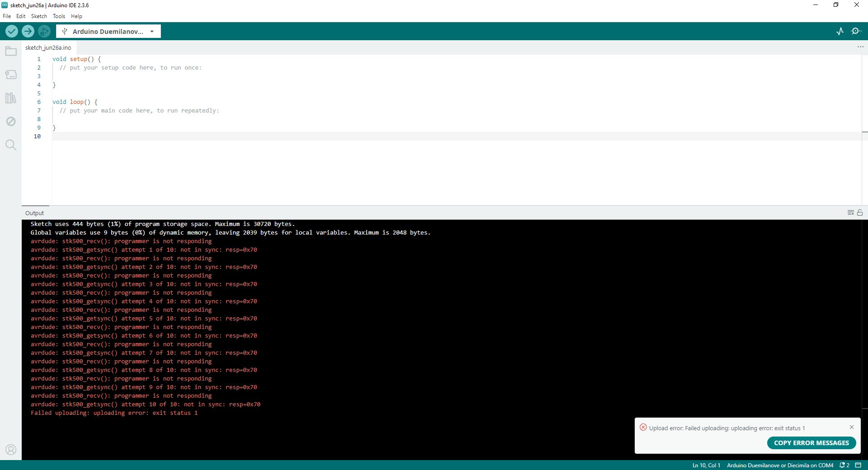Screen dimensions: 868x470
Task: Click COPY ERROR MESSAGES button
Action: tap(811, 443)
